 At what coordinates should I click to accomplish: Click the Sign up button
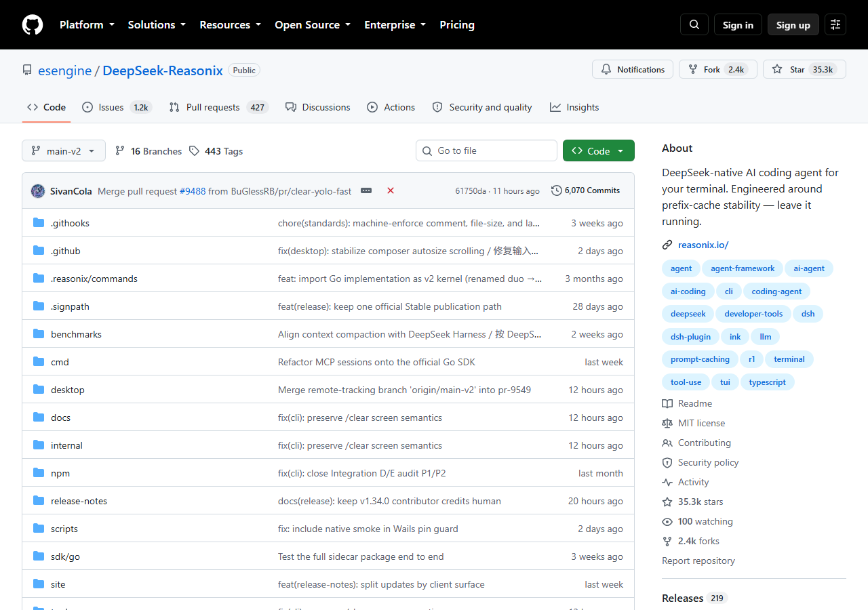(x=793, y=25)
